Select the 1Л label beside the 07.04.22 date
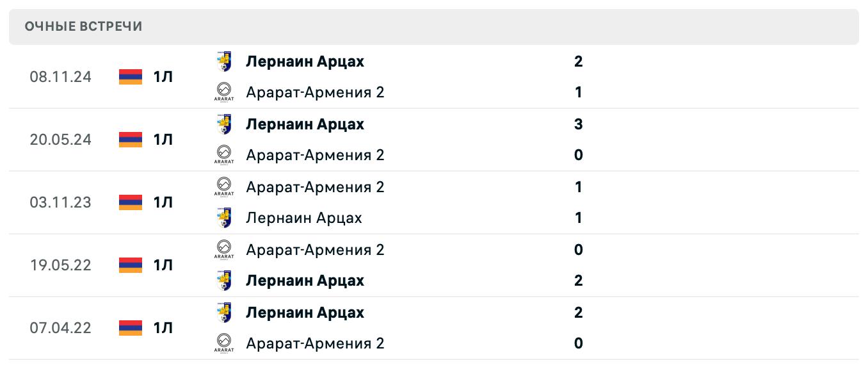 tap(163, 328)
